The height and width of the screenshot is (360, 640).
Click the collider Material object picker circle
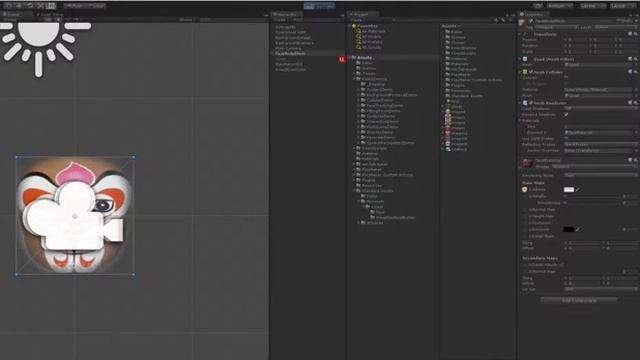(x=636, y=89)
